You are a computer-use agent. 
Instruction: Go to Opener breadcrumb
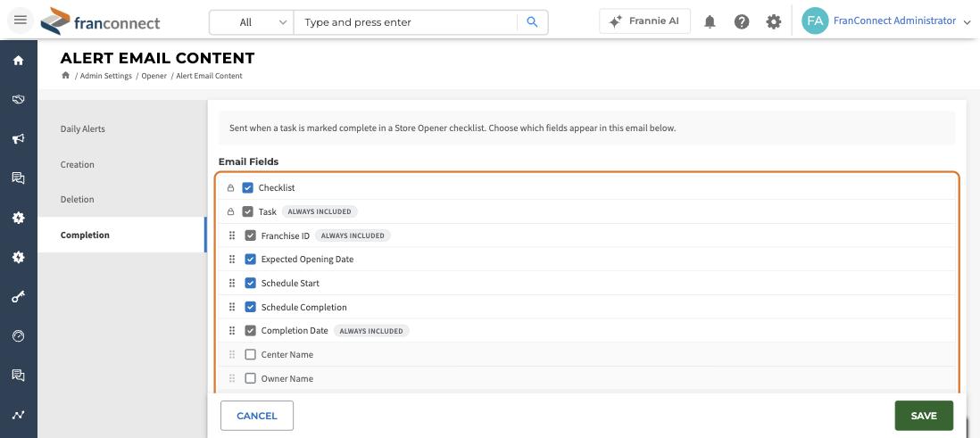154,76
